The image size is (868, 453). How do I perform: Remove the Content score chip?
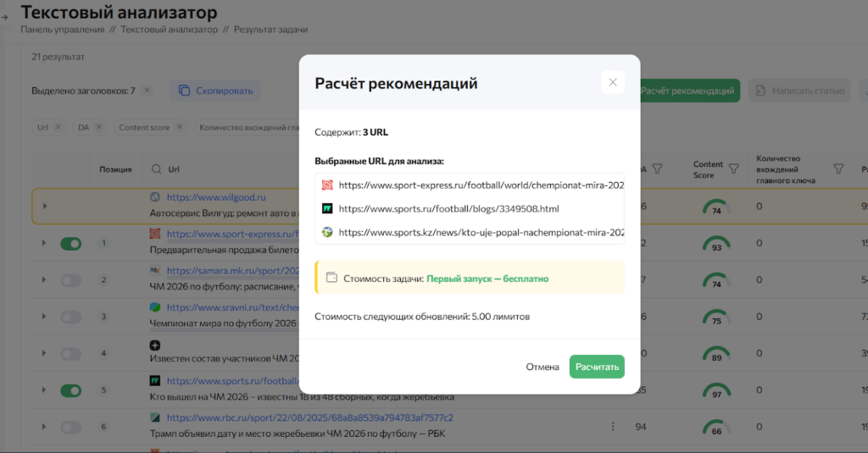pyautogui.click(x=179, y=127)
